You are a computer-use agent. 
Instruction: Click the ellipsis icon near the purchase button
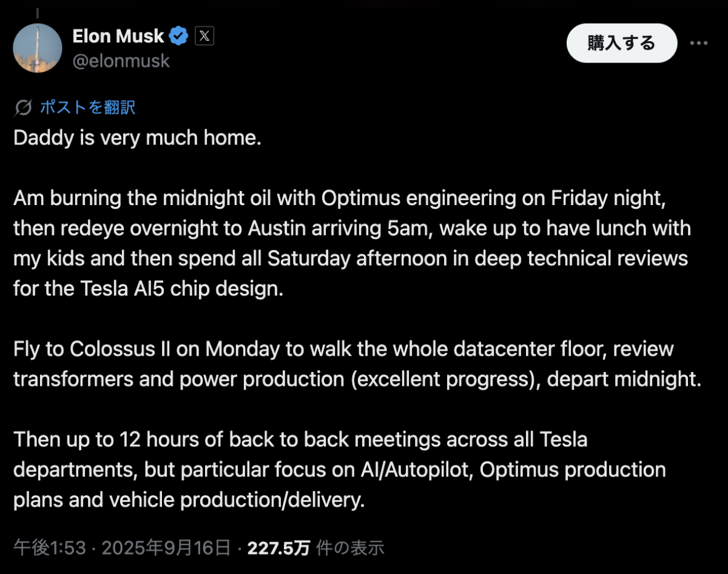pyautogui.click(x=699, y=43)
